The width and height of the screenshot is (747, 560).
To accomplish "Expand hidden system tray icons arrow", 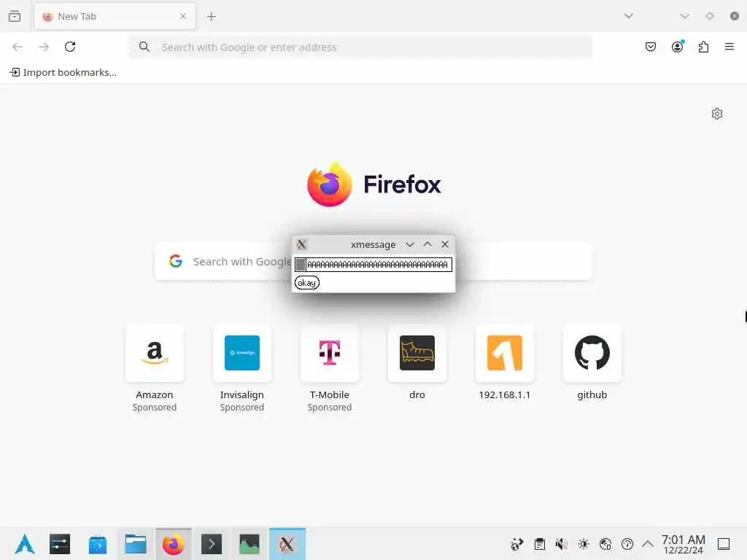I will [648, 544].
